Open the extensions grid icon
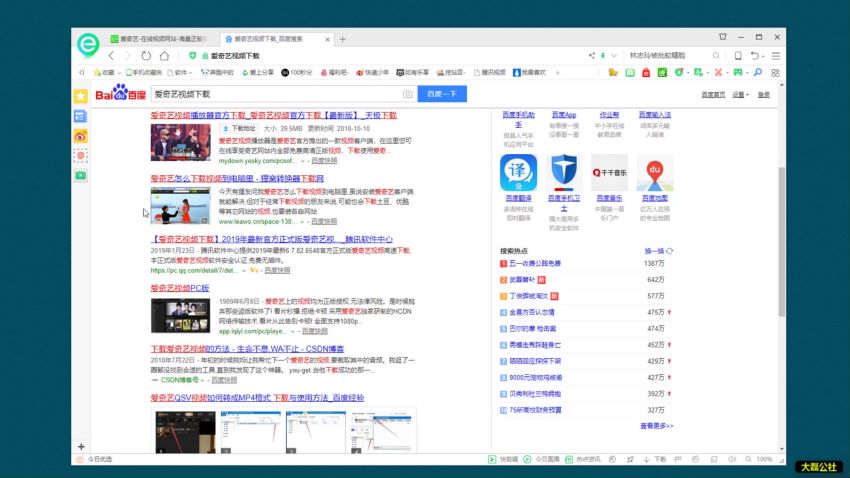 click(x=775, y=72)
